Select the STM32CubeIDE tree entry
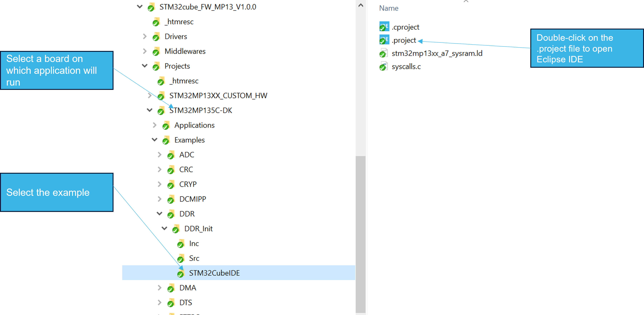 pyautogui.click(x=238, y=273)
